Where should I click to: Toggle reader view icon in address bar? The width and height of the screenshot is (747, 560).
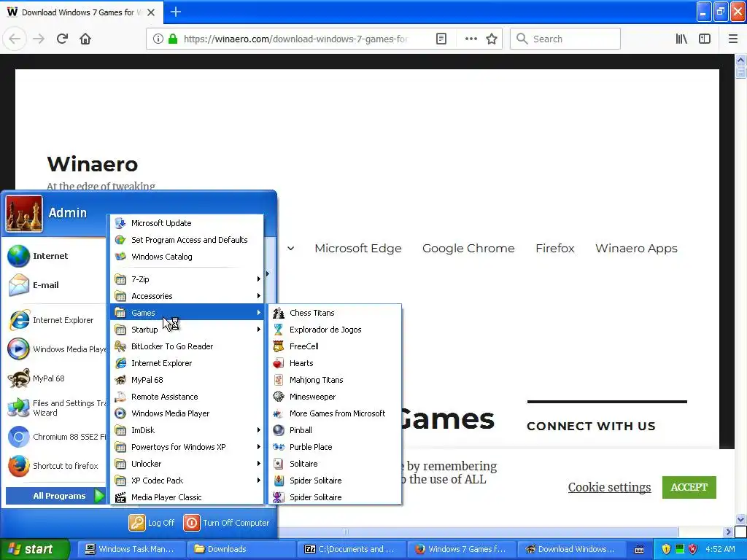[x=441, y=39]
